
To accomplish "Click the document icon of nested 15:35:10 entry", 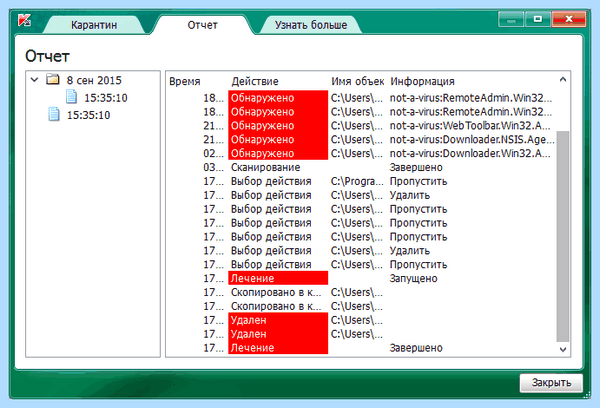I will [x=71, y=97].
